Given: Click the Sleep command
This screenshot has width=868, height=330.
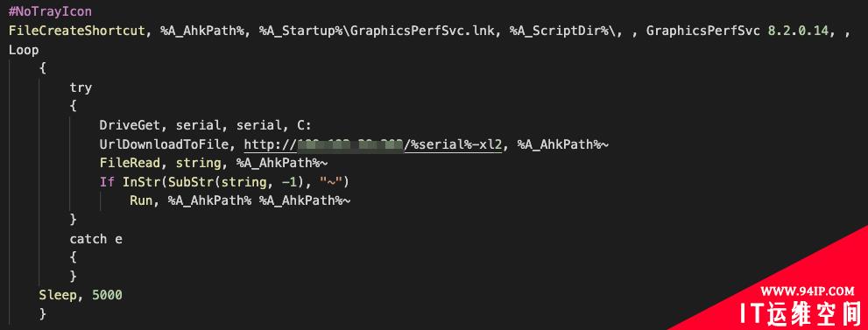Looking at the screenshot, I should point(58,295).
